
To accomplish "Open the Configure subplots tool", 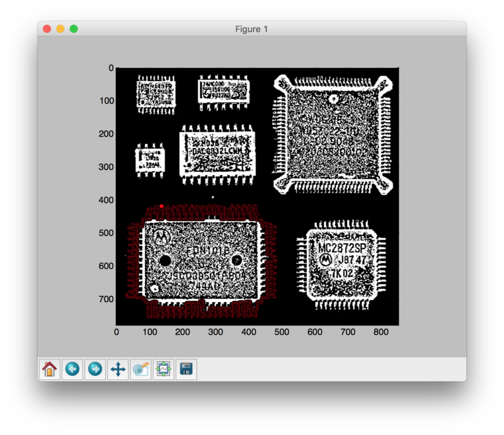I will pos(164,369).
